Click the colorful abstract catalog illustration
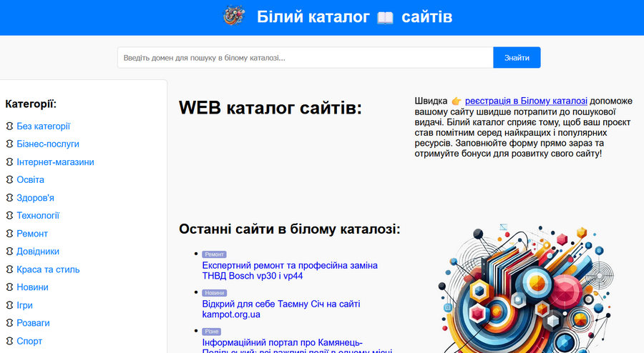 (x=526, y=288)
